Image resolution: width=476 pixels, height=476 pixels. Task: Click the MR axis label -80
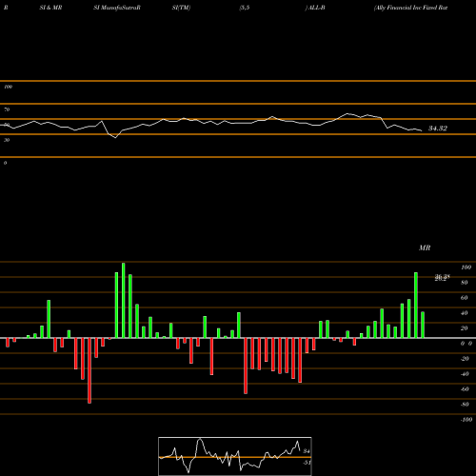(465, 405)
